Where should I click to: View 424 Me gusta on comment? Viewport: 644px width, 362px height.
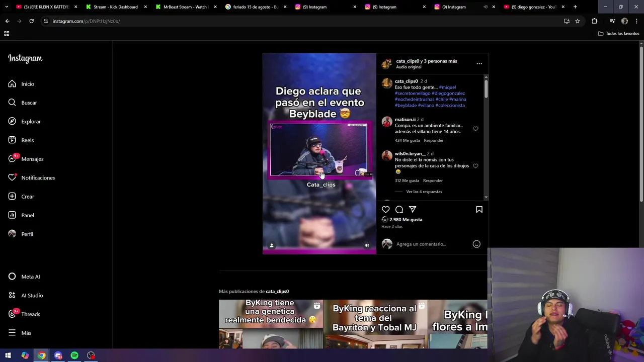pos(408,140)
